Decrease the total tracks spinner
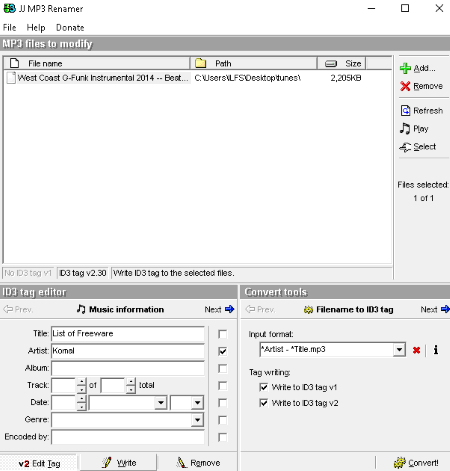This screenshot has width=450, height=471. coord(131,389)
